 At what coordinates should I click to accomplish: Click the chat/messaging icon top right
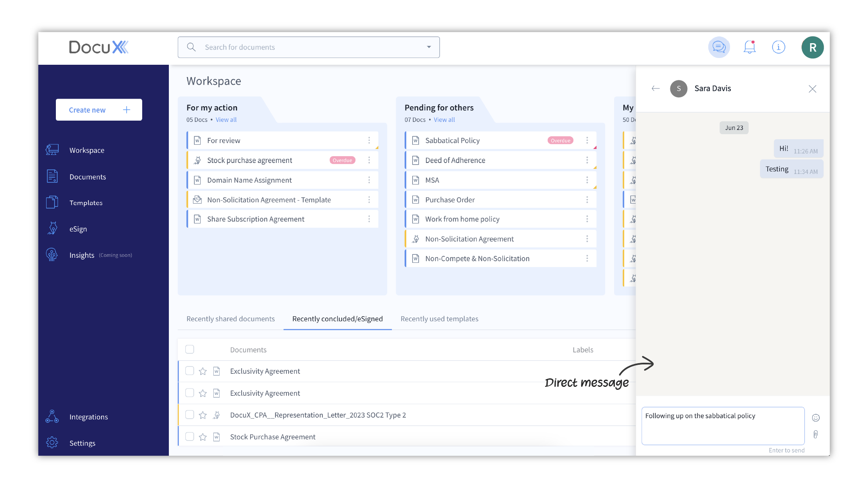tap(719, 47)
